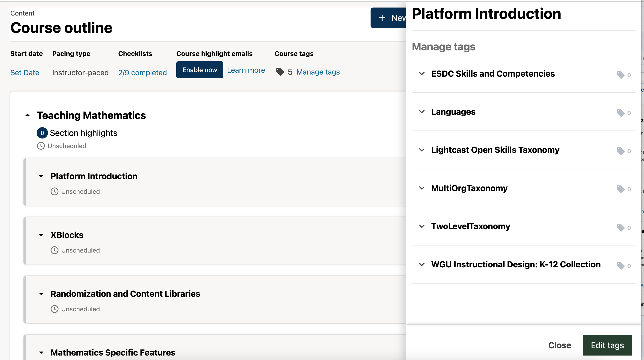Select the XBlocks subsection title
The image size is (644, 360).
[x=67, y=235]
